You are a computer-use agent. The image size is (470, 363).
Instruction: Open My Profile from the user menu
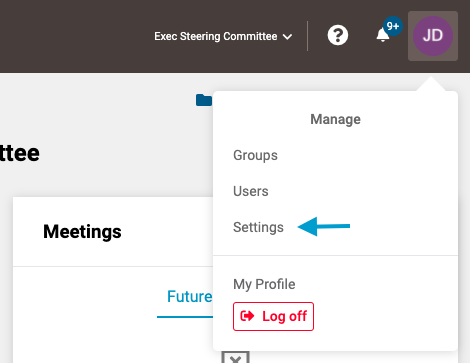pyautogui.click(x=264, y=284)
